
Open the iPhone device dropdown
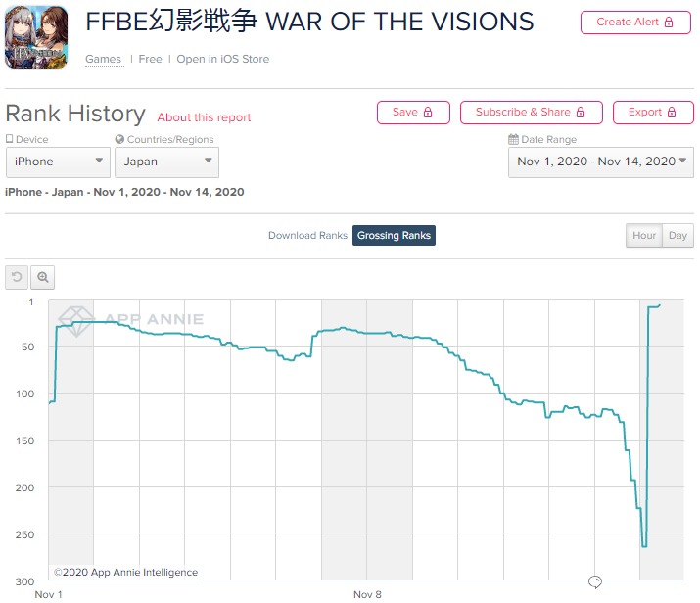coord(58,162)
